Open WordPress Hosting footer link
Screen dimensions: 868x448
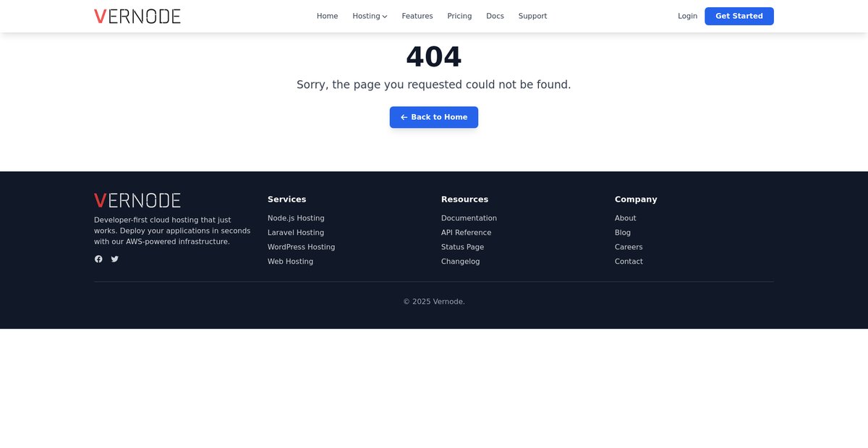[301, 247]
